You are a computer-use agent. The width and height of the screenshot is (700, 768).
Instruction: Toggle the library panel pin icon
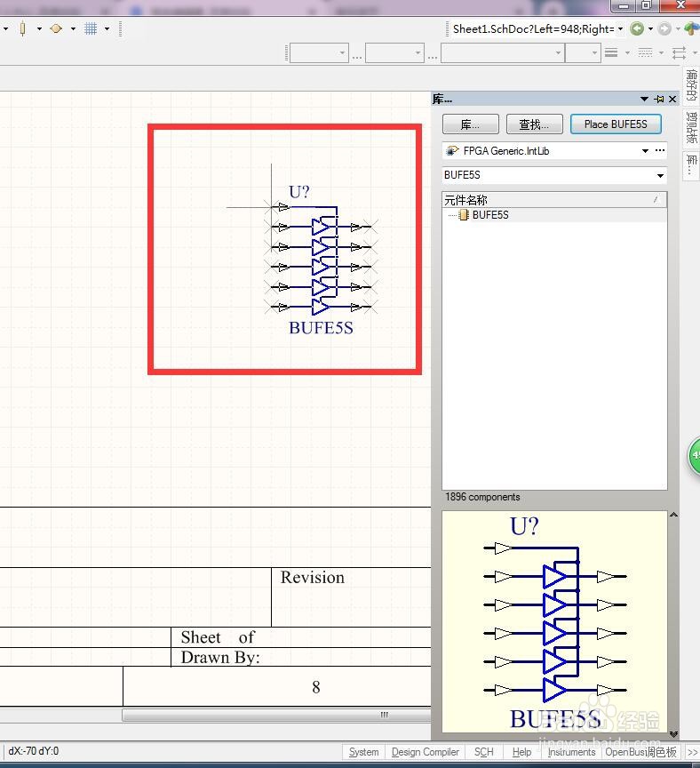pyautogui.click(x=659, y=99)
